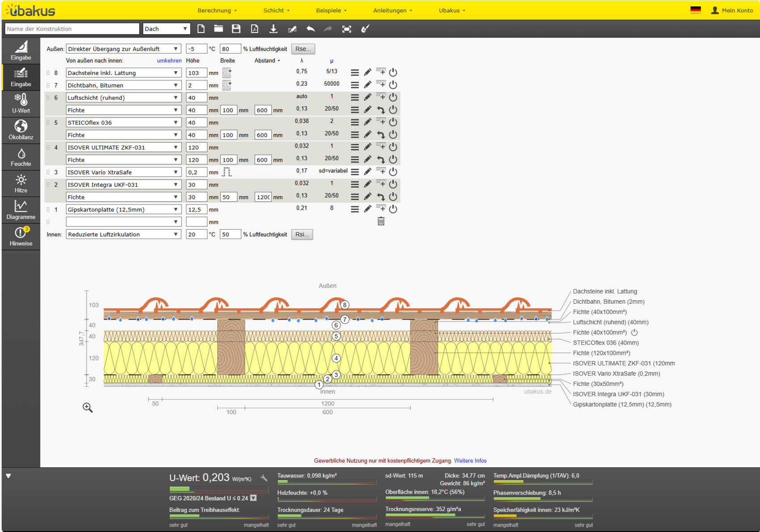Export construction as PDF
Screen dimensions: 760x532
click(254, 29)
